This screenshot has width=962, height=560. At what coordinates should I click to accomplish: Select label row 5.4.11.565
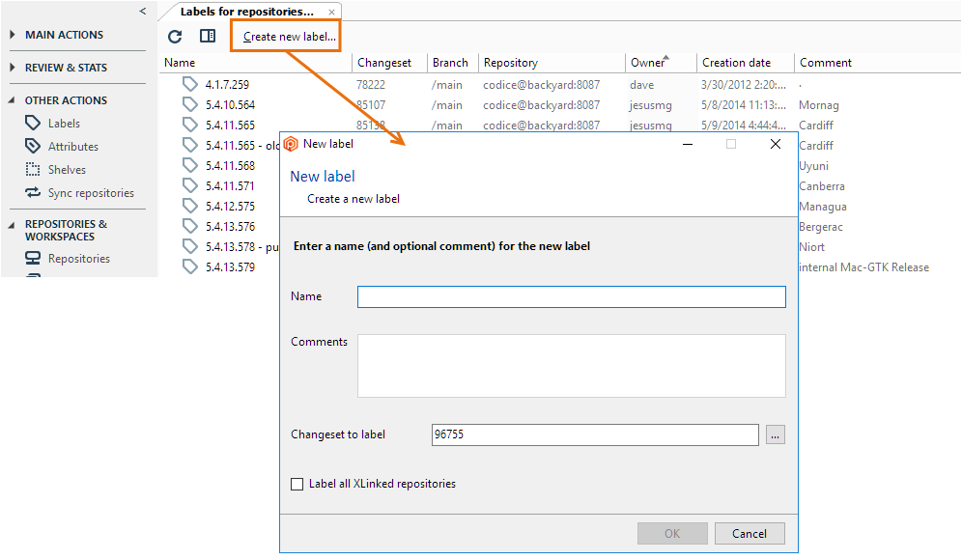(x=230, y=126)
